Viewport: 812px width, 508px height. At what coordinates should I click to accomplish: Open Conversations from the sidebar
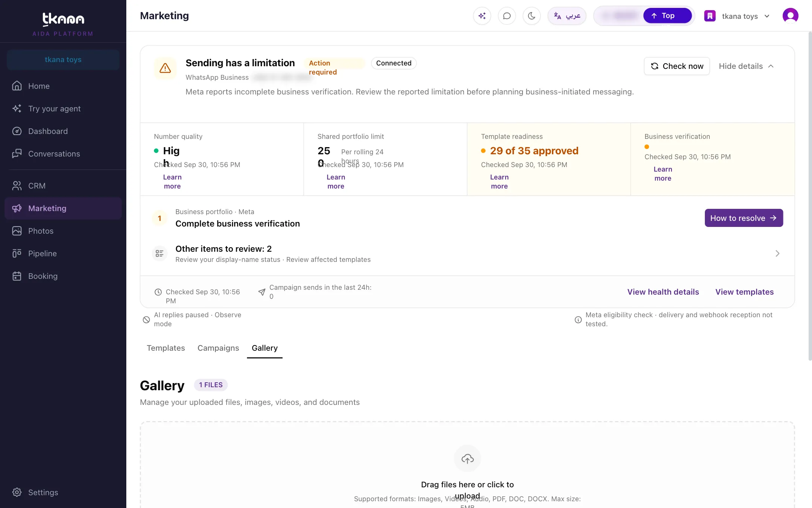point(63,154)
